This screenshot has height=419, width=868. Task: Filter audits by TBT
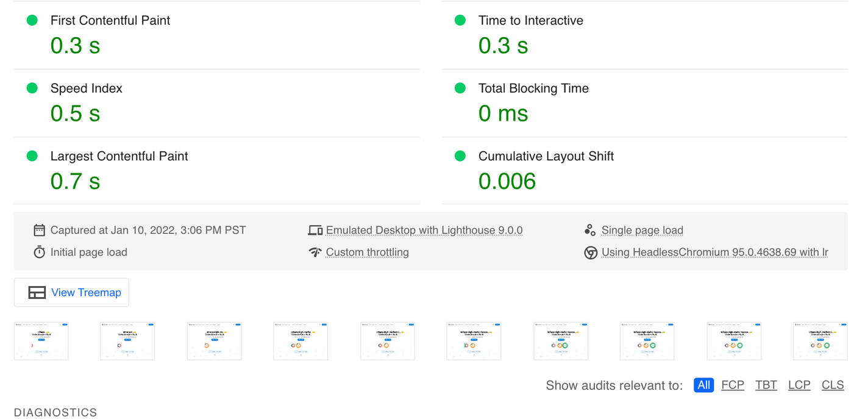pyautogui.click(x=766, y=385)
